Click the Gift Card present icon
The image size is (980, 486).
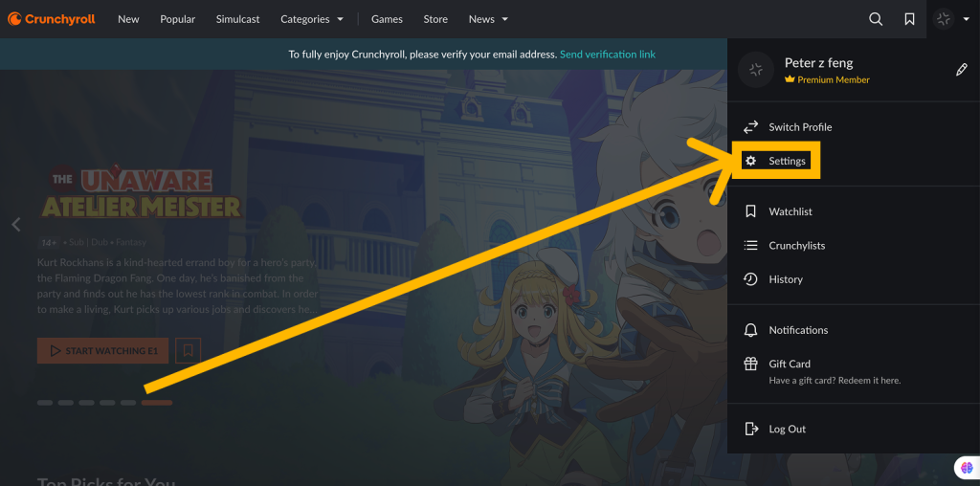[750, 364]
